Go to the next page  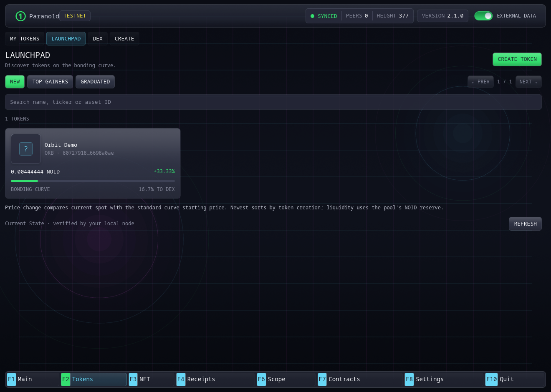coord(528,82)
